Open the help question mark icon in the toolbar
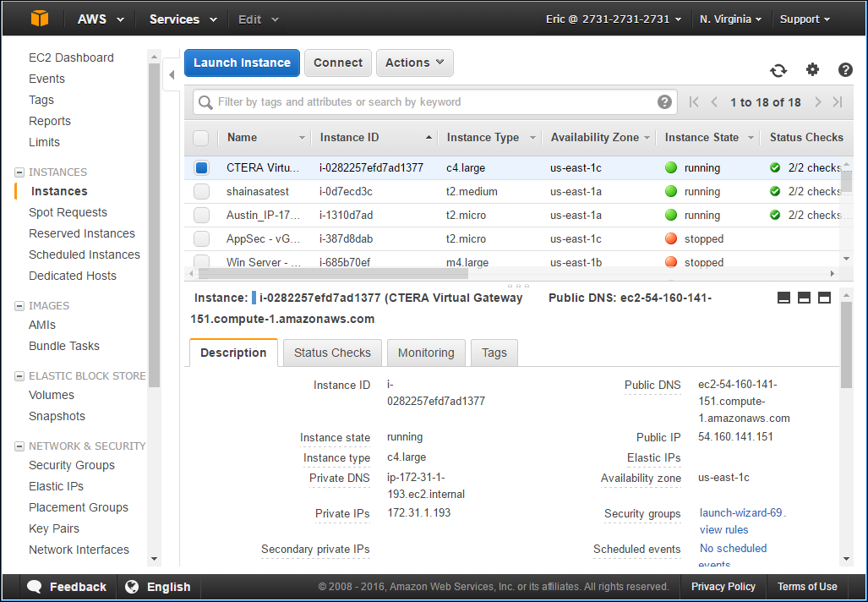The height and width of the screenshot is (602, 868). [x=844, y=70]
